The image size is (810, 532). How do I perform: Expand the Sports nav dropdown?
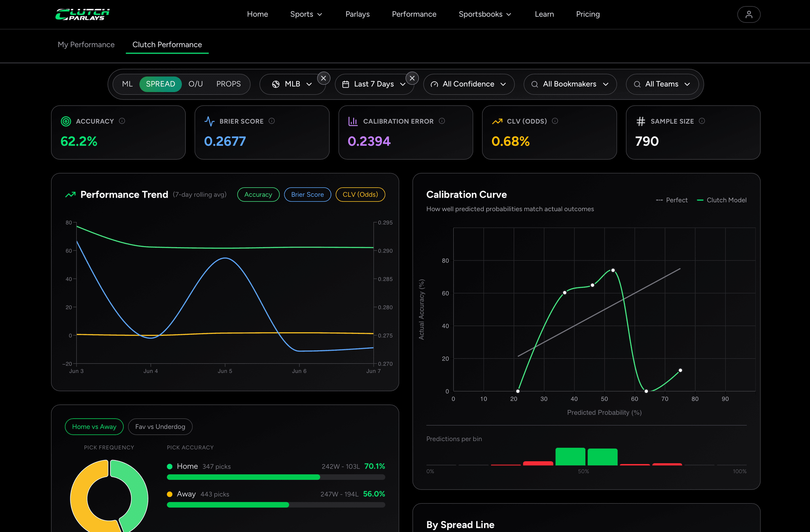pos(306,14)
